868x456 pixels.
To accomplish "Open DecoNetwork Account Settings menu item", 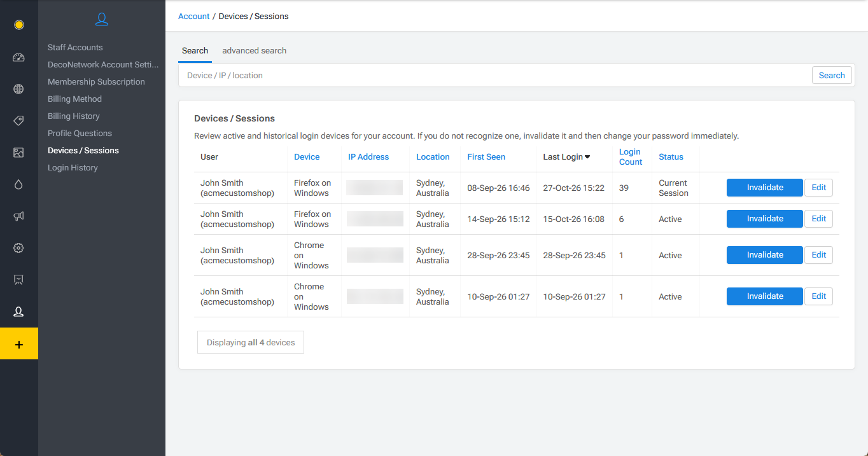I will click(103, 65).
